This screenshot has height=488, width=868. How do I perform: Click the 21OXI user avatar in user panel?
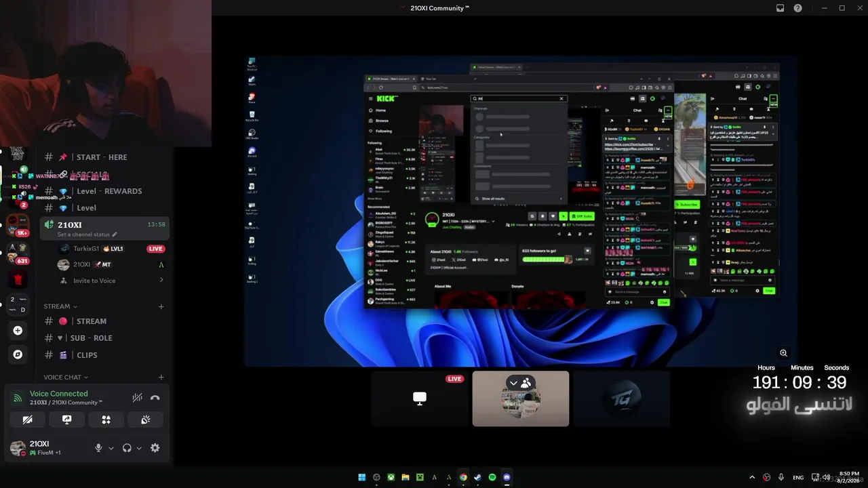click(x=18, y=448)
